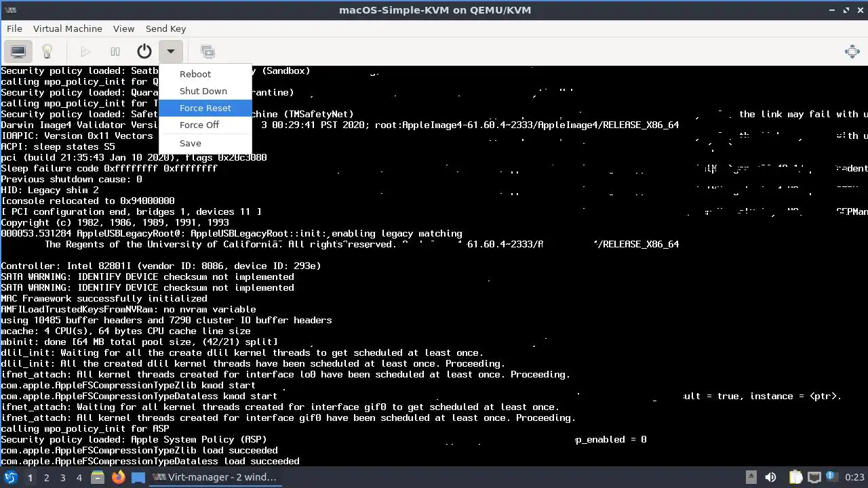The width and height of the screenshot is (868, 488).
Task: Switch to workspace 2
Action: 46,477
